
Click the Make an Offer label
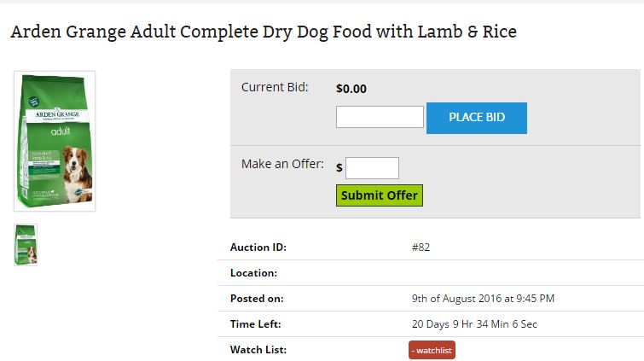(x=282, y=164)
